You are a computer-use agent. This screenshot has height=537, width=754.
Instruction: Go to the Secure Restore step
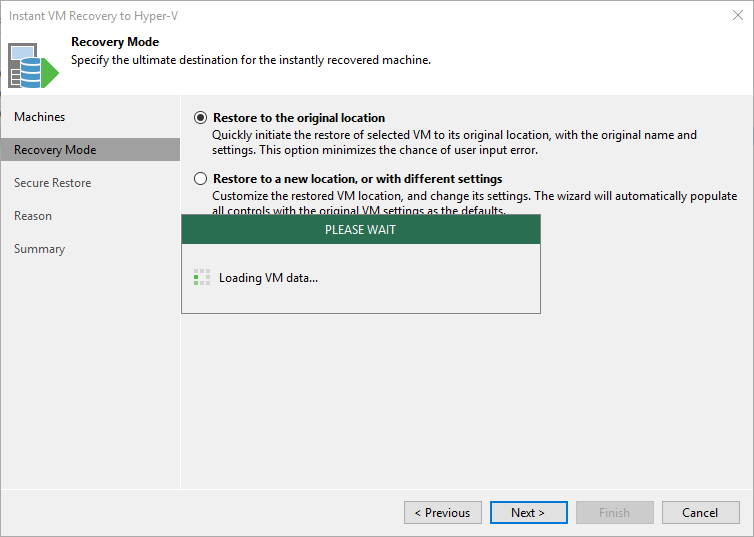coord(52,183)
